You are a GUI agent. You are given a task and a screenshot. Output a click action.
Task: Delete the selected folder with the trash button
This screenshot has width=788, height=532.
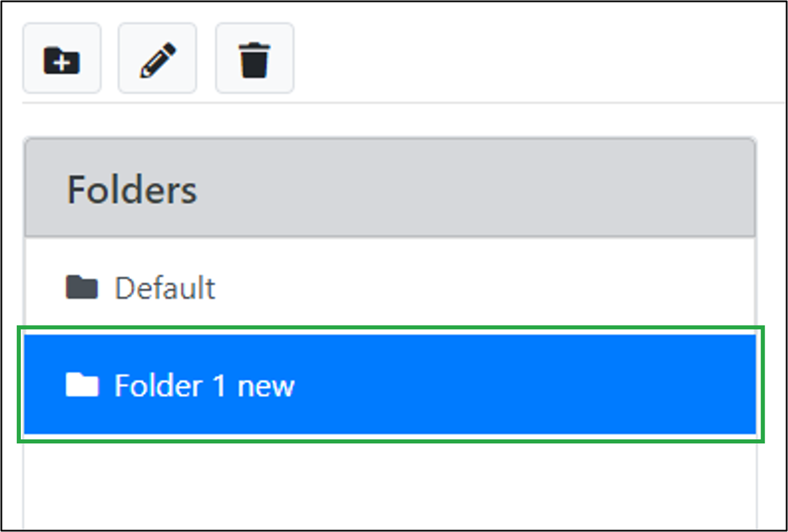click(x=254, y=59)
